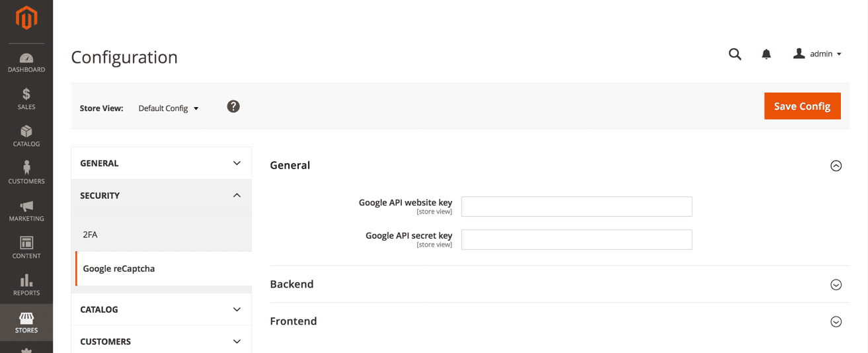Open the admin user account dropdown
Viewport: 868px width, 353px height.
tap(817, 54)
